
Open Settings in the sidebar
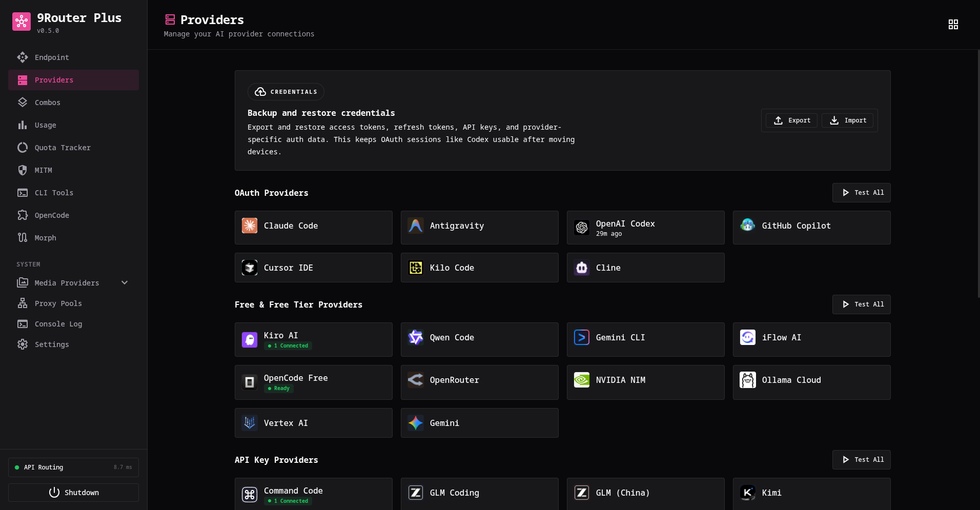(x=73, y=344)
